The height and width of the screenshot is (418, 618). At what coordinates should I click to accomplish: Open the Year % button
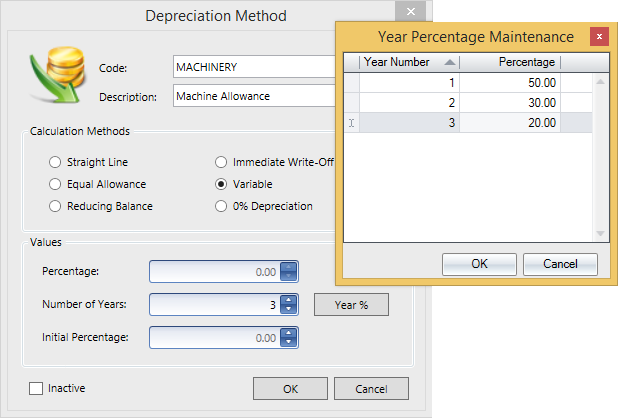point(351,304)
